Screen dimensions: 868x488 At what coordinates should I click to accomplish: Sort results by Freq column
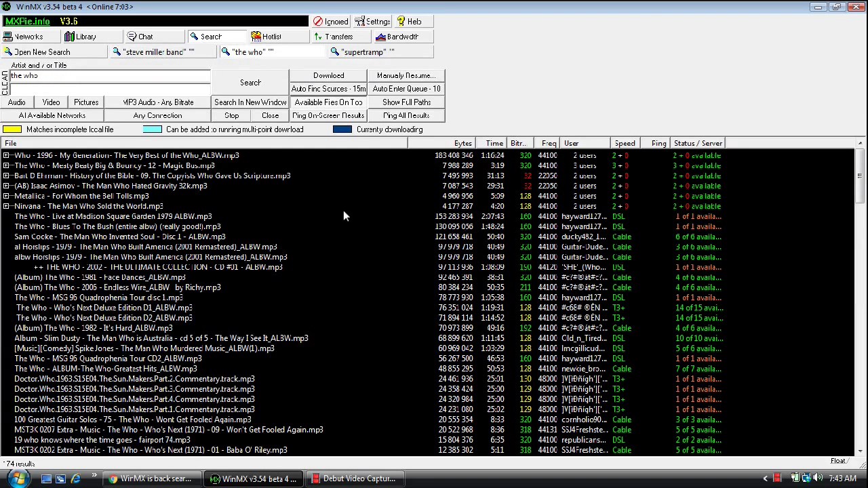[547, 143]
